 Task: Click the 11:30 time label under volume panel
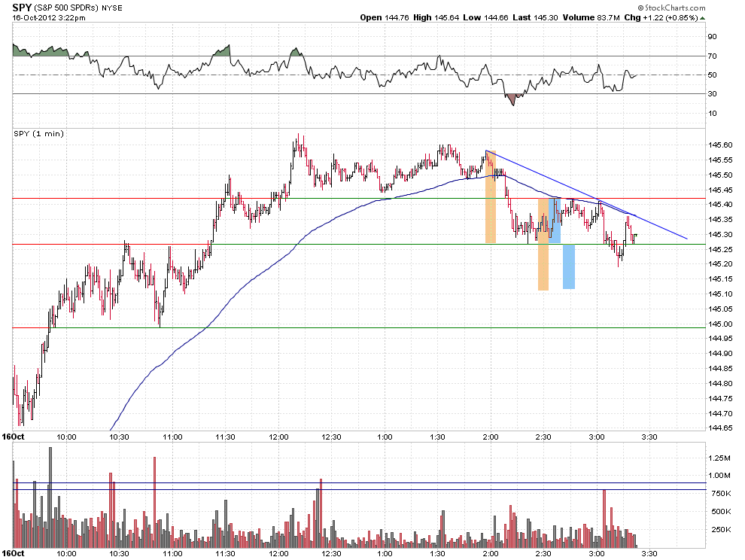225,553
